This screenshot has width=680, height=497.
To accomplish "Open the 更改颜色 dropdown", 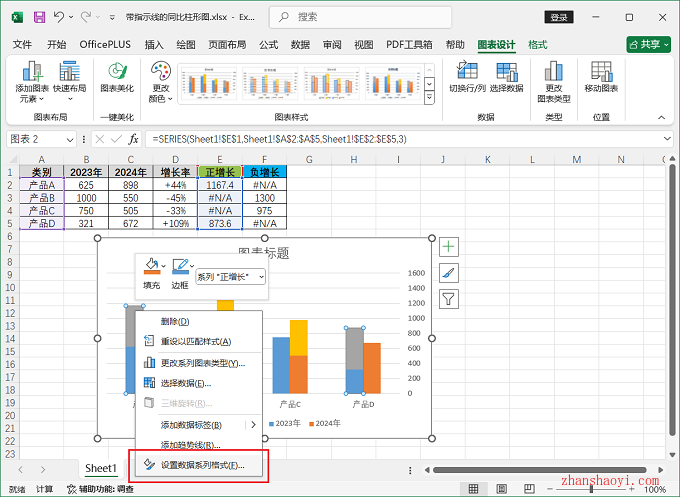I will tap(160, 82).
